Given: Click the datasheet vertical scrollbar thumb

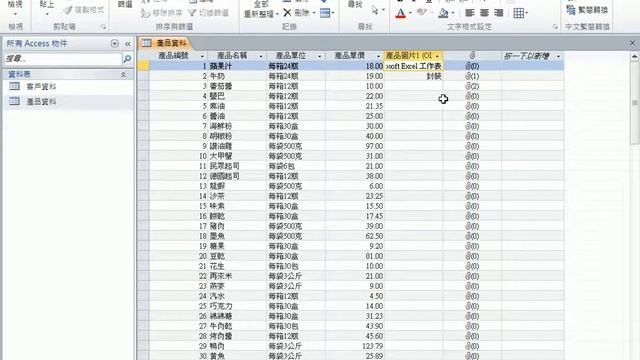Looking at the screenshot, I should (635, 102).
